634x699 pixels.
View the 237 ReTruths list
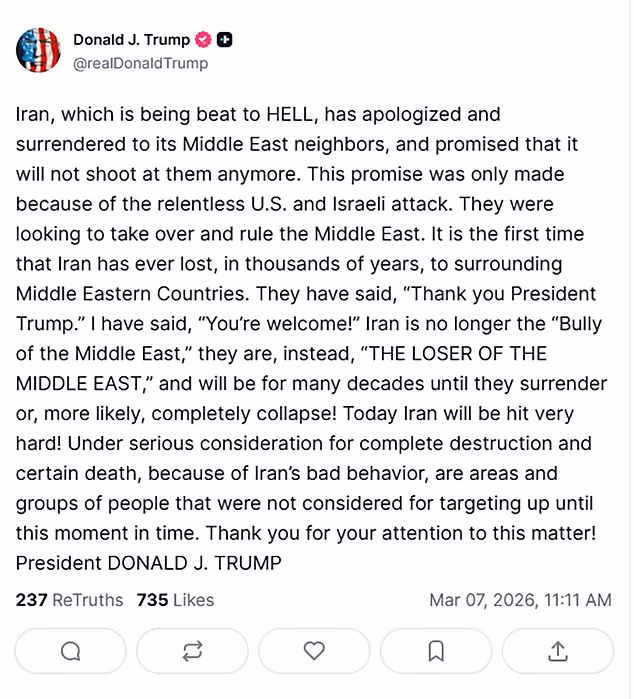(x=69, y=600)
